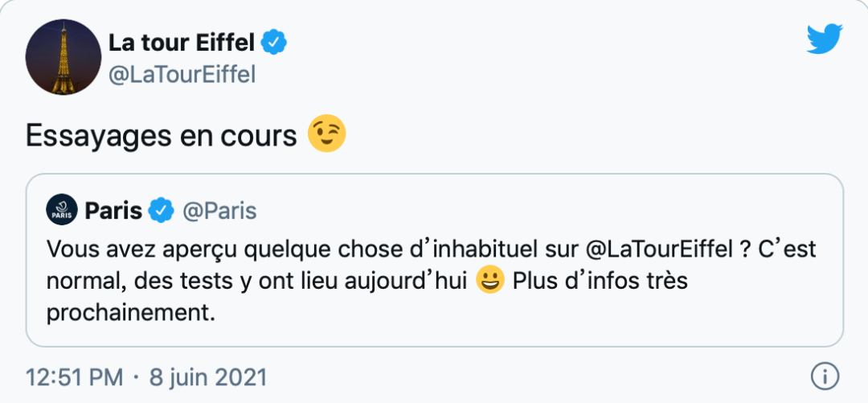This screenshot has width=868, height=403.
Task: Click the winking face emoji
Action: pos(327,136)
